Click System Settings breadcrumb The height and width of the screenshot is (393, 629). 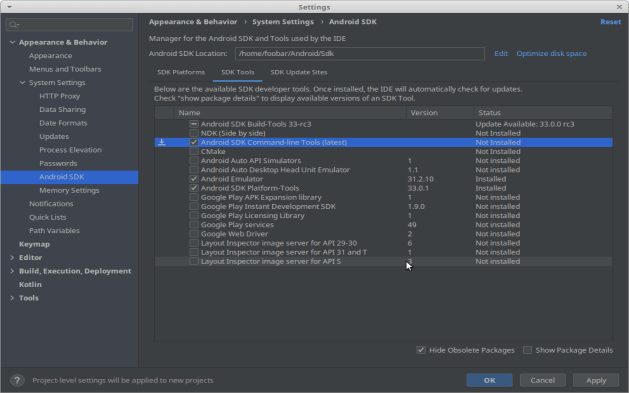click(283, 22)
